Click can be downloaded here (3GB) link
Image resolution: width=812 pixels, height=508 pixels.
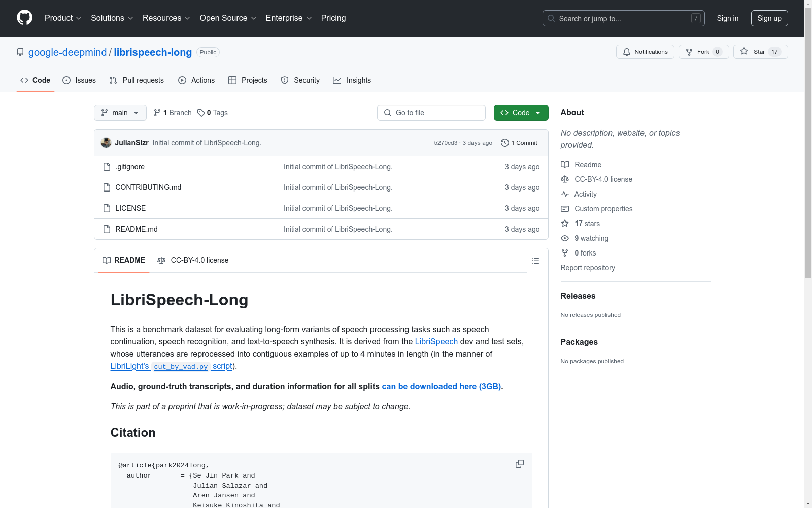442,387
